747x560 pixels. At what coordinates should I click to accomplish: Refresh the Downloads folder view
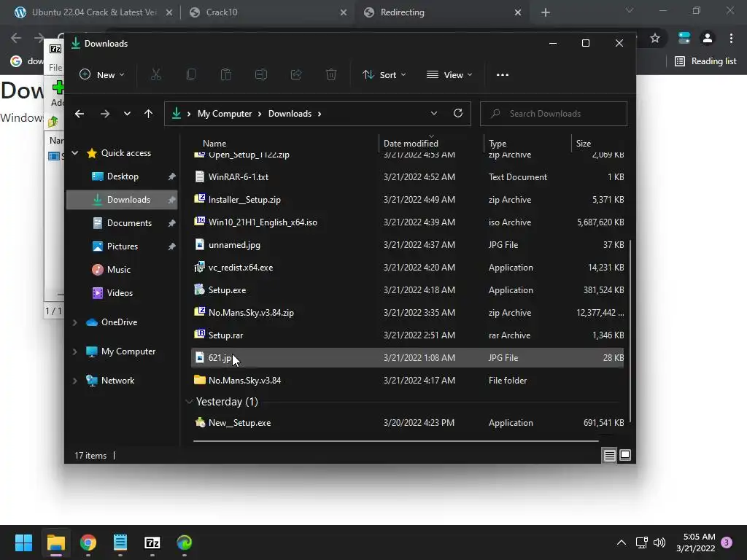pos(458,113)
